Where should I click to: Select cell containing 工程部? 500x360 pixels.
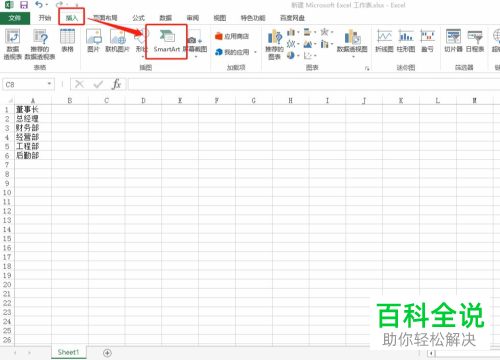(33, 146)
